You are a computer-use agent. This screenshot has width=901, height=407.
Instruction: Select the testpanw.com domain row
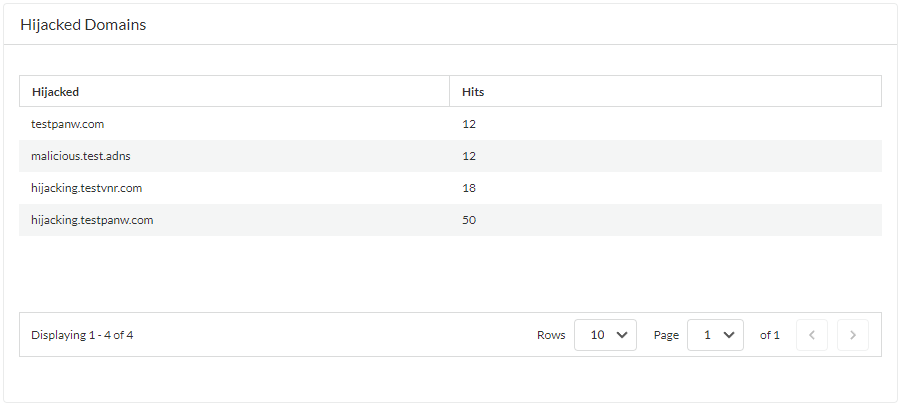coord(68,124)
